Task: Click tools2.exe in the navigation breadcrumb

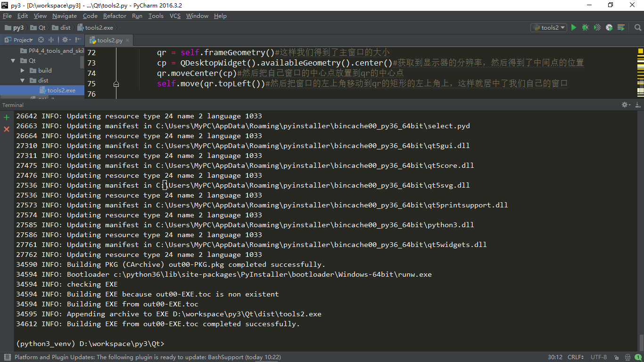Action: [x=95, y=28]
